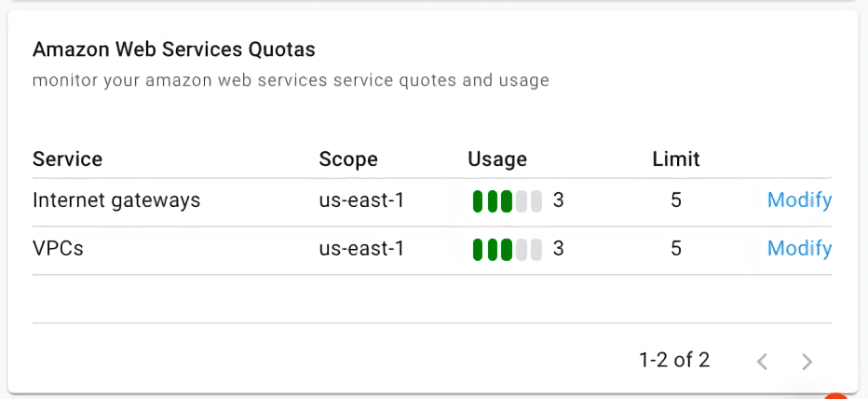This screenshot has width=868, height=399.
Task: Click the VPCs usage progress bar
Action: (507, 249)
